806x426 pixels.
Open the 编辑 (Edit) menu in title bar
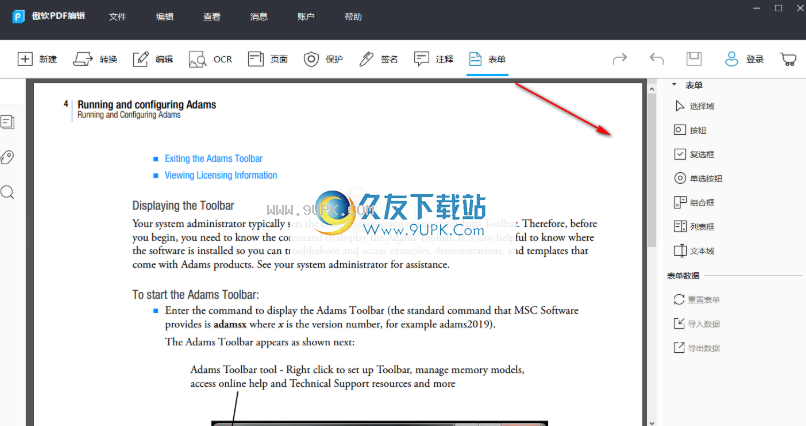(x=164, y=16)
